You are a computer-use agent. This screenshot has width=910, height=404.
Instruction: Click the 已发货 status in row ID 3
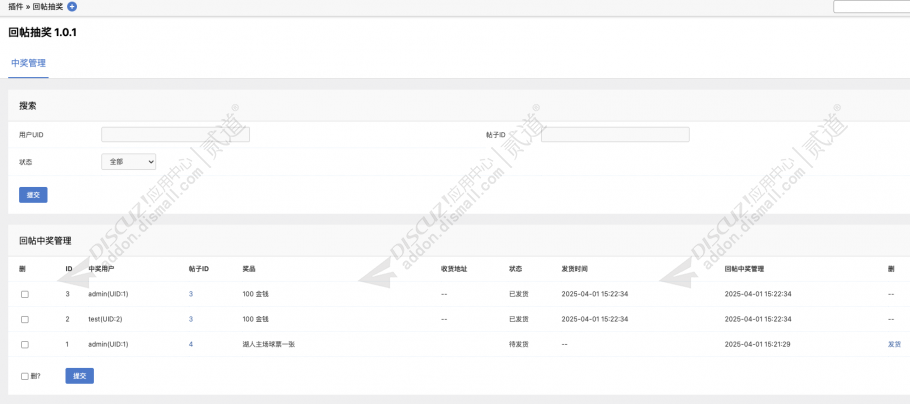pyautogui.click(x=519, y=294)
